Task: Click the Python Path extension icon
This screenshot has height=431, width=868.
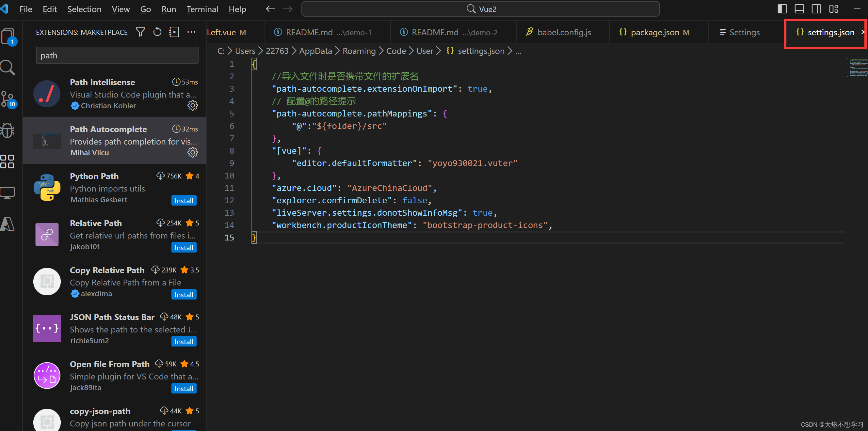Action: tap(47, 188)
